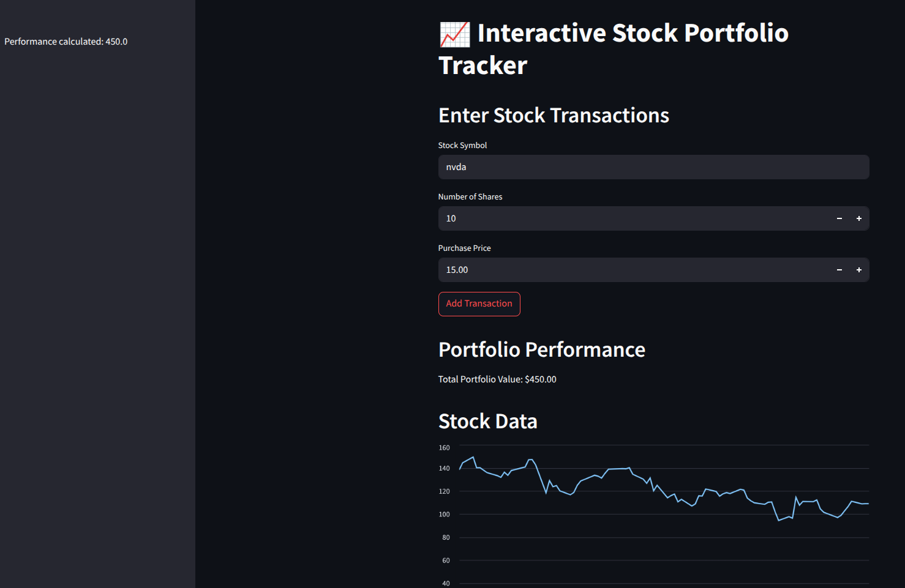
Task: Click the Stock Data heading
Action: (x=488, y=422)
